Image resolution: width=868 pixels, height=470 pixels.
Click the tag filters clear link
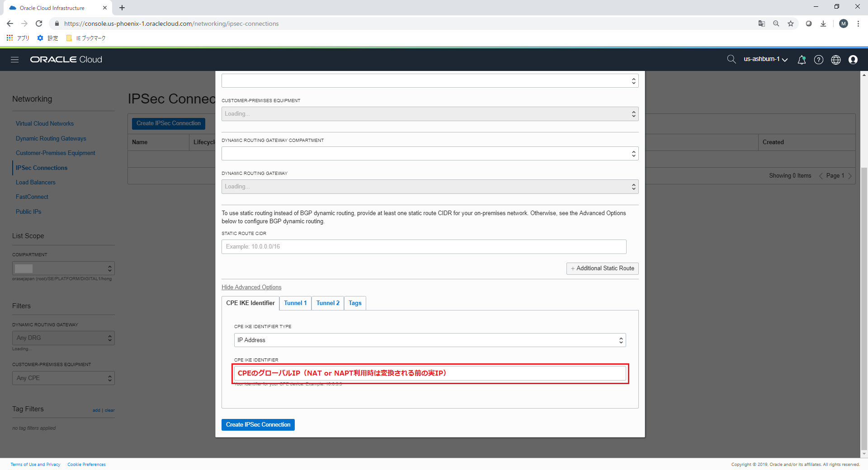tap(110, 410)
